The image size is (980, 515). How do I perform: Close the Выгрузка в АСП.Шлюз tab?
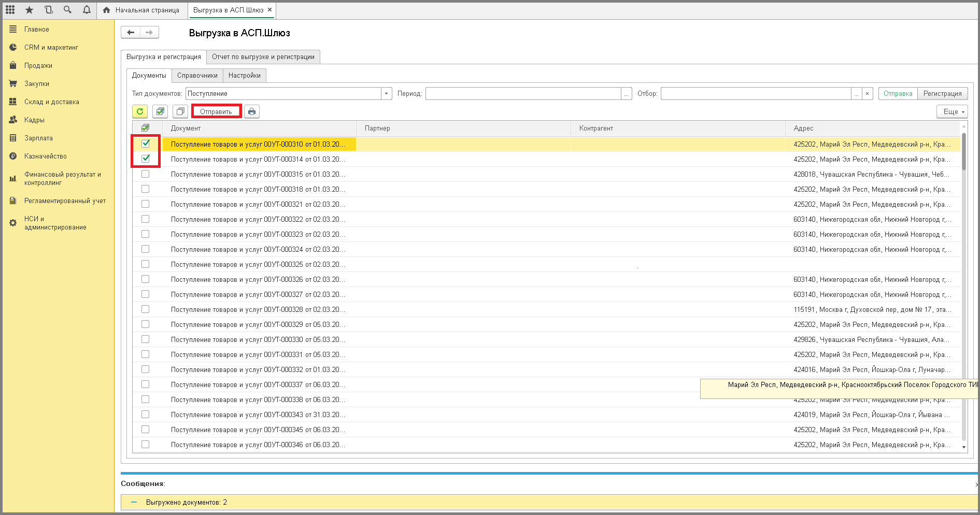pos(269,10)
